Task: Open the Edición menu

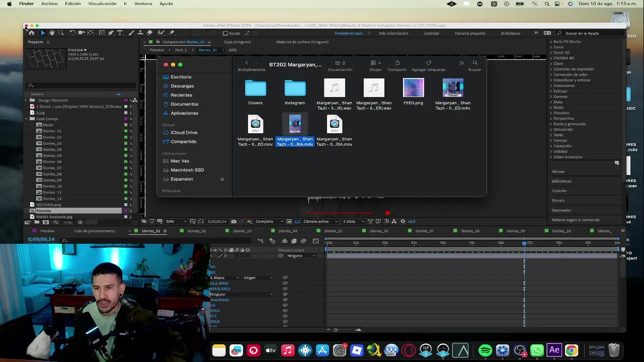Action: (73, 4)
